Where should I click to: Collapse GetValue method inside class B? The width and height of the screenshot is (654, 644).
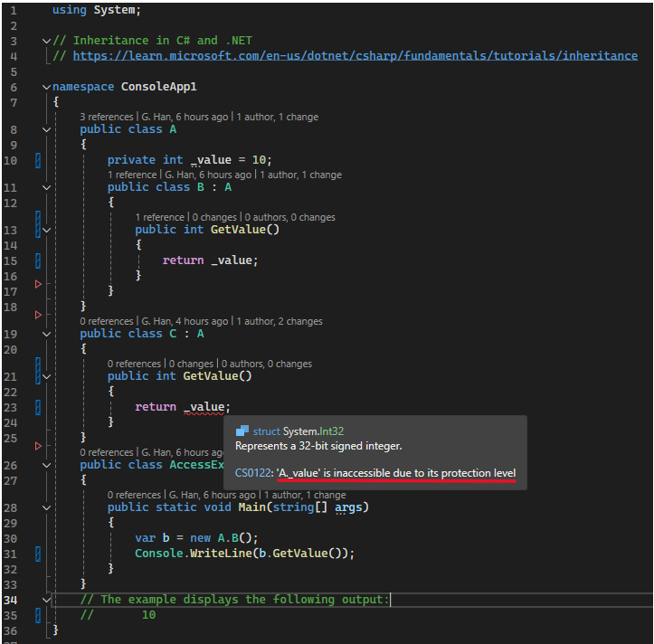(47, 230)
